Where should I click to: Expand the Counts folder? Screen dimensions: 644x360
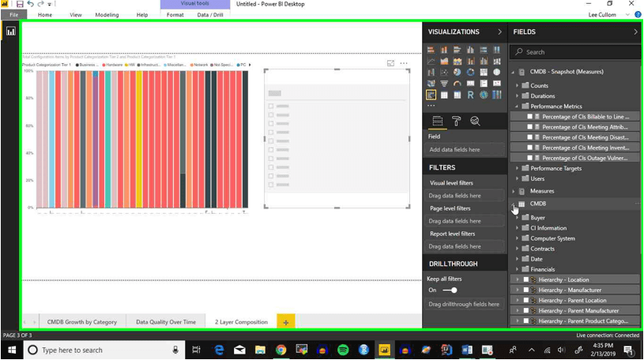pyautogui.click(x=517, y=85)
